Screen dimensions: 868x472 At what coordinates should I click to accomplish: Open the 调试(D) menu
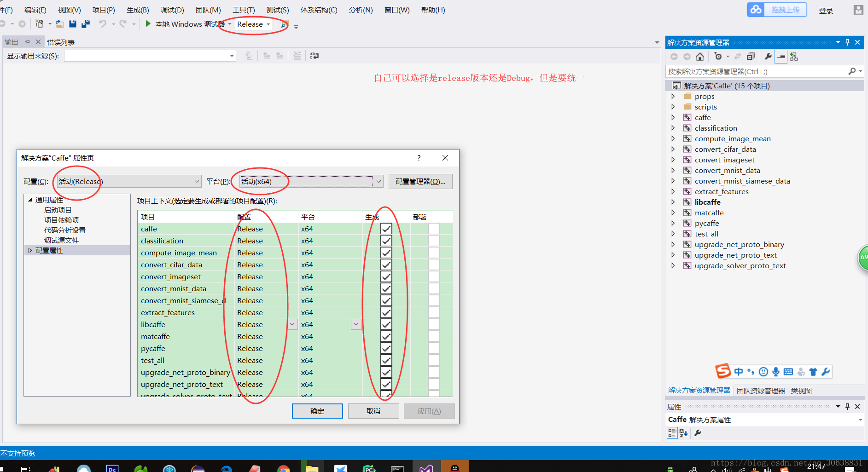pos(172,10)
